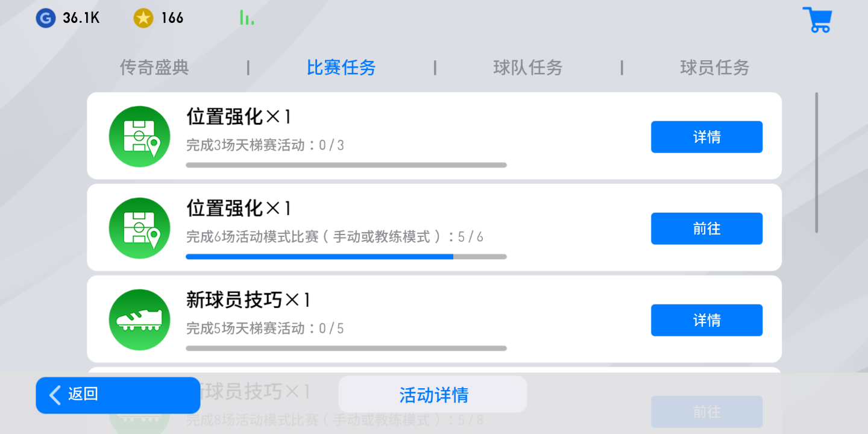Tap the gold star coin icon

(x=143, y=18)
